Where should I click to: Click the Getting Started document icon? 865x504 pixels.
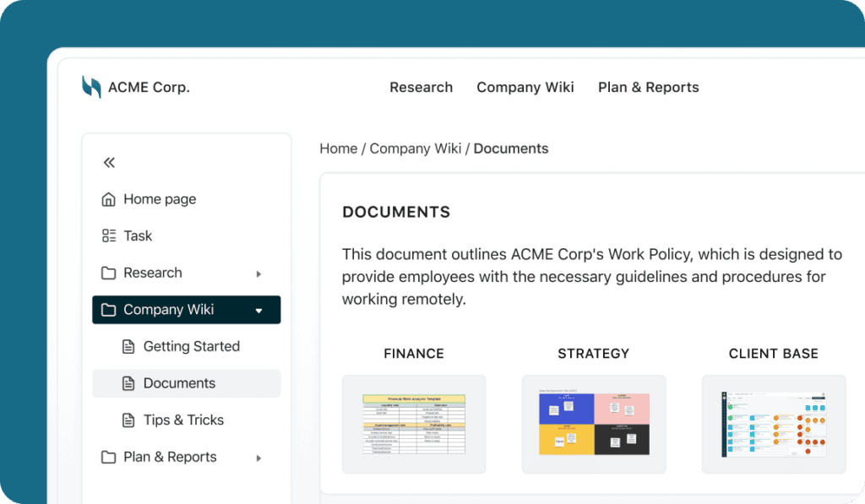pos(128,346)
